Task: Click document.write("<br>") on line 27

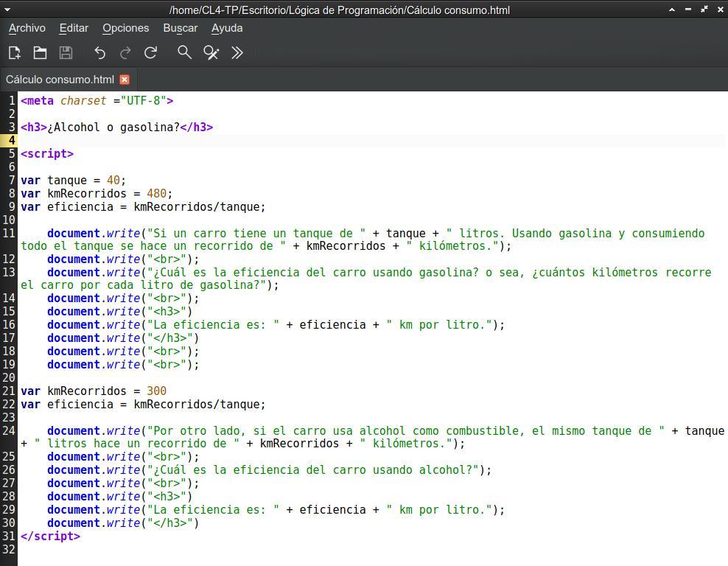Action: (x=123, y=483)
